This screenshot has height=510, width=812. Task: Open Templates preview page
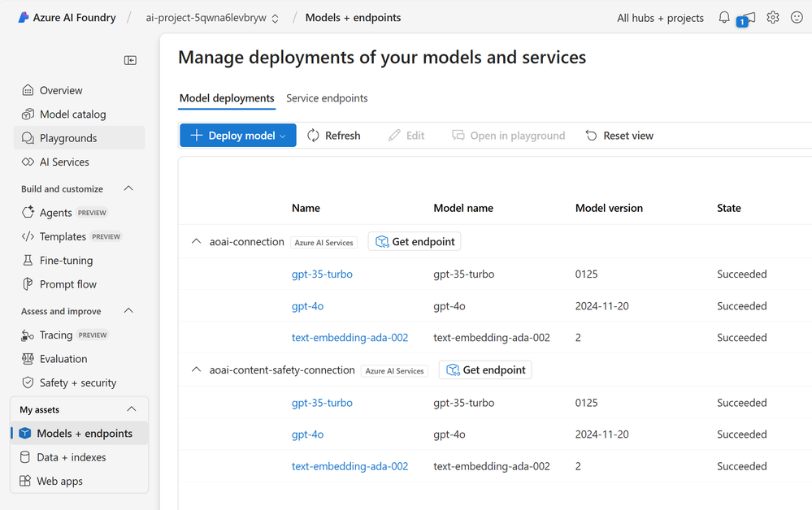click(79, 236)
